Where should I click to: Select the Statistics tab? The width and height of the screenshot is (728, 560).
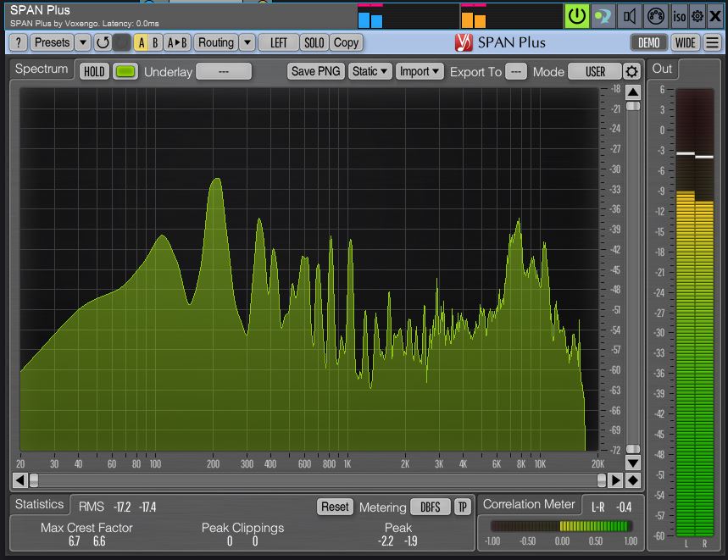coord(39,504)
